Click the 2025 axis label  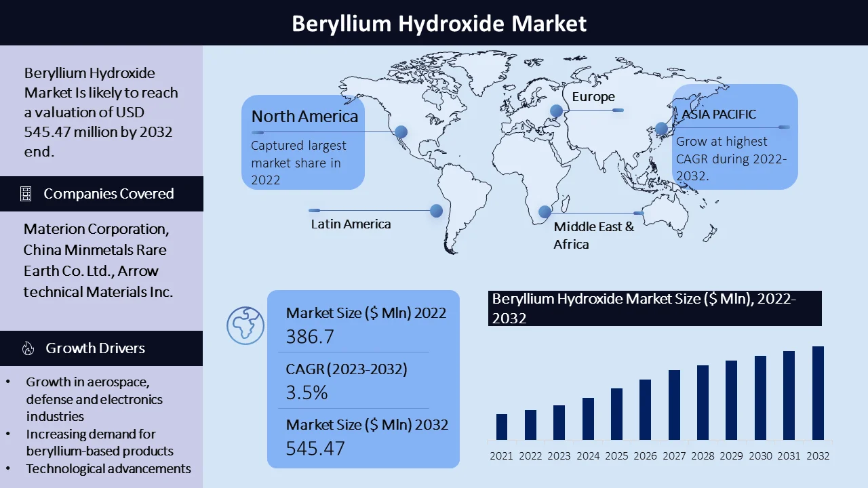(x=616, y=456)
